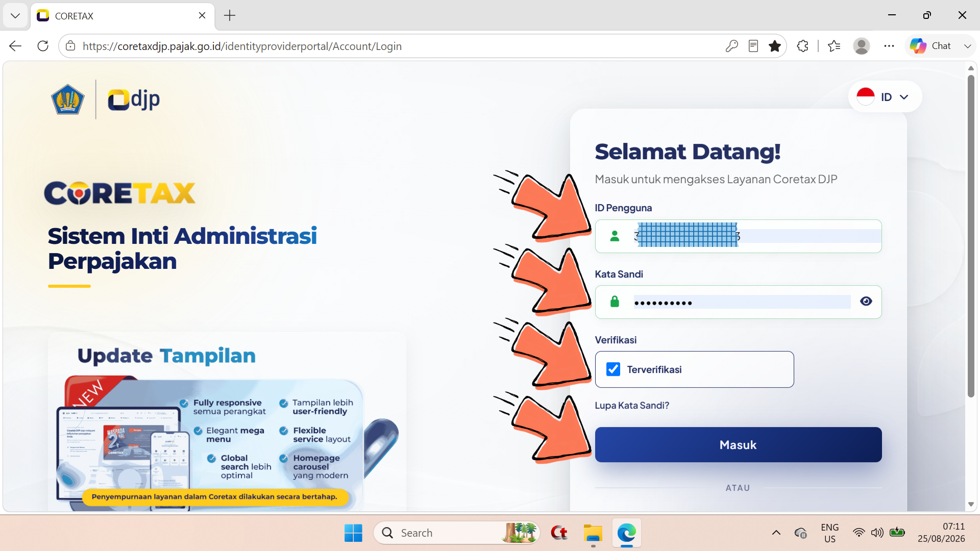
Task: Click the address bar URL
Action: (242, 46)
